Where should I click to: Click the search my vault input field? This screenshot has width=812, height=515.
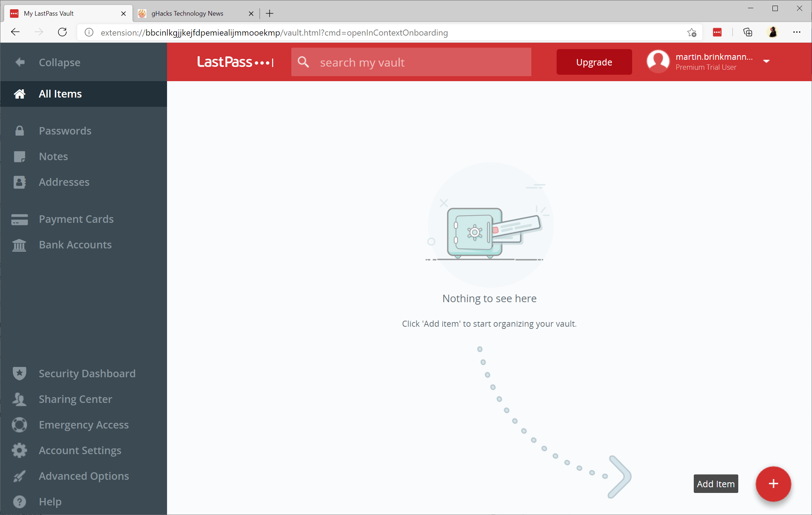pyautogui.click(x=411, y=62)
